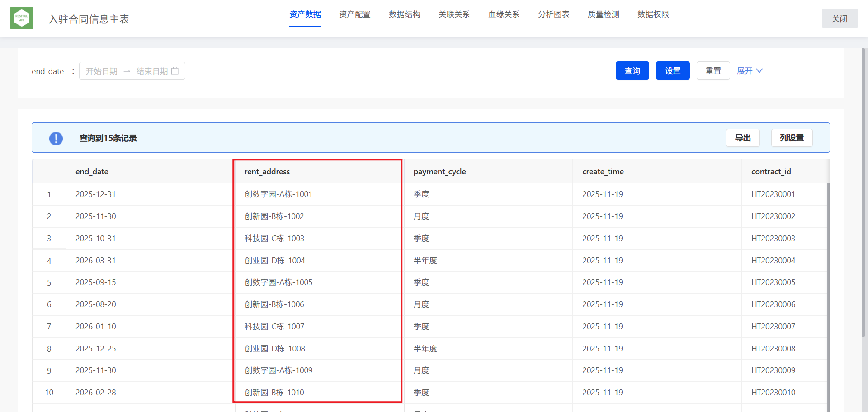Click the green RESTful API logo icon
The image size is (868, 412).
pos(22,18)
